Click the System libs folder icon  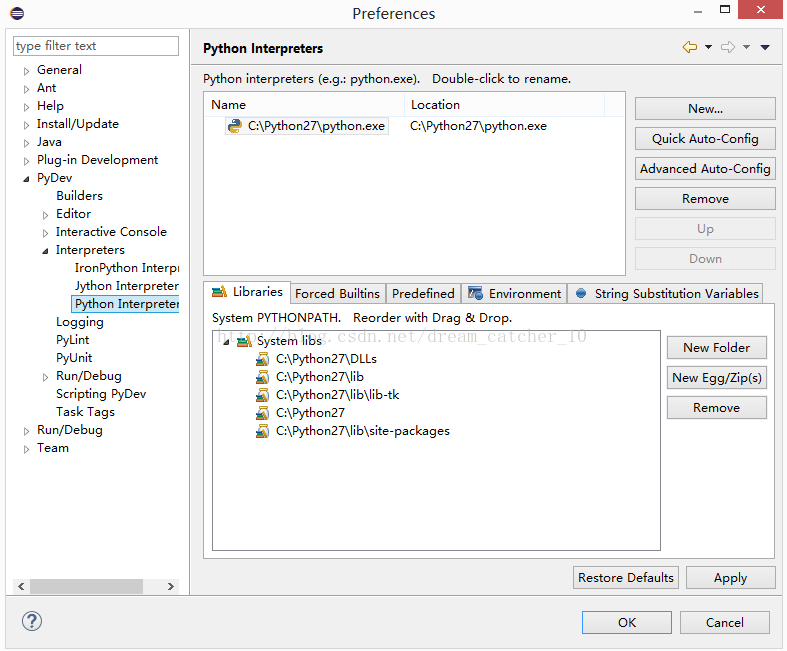tap(243, 341)
